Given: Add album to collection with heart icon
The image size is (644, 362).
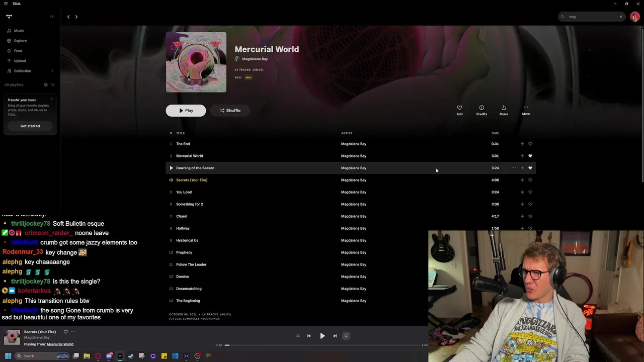Looking at the screenshot, I should point(459,110).
